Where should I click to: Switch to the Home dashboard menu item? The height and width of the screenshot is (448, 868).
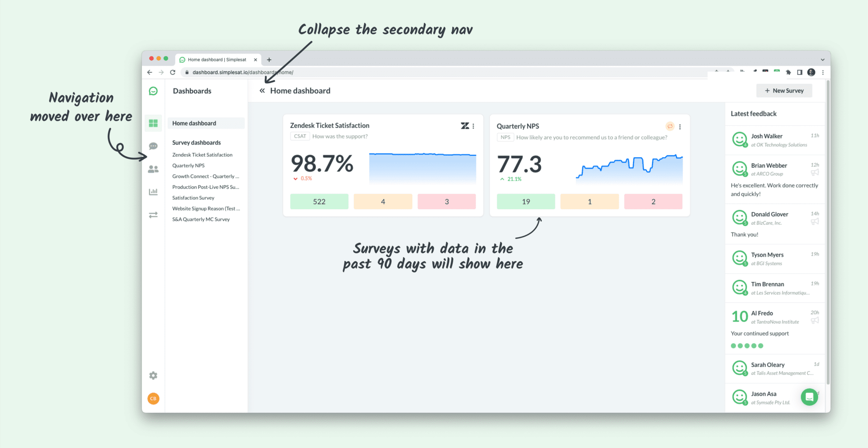pos(194,123)
